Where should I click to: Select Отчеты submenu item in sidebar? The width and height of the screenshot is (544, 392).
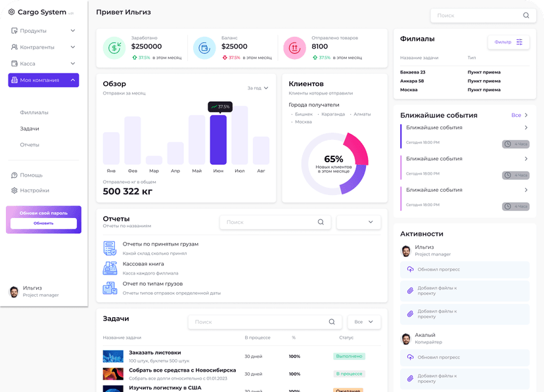click(30, 144)
